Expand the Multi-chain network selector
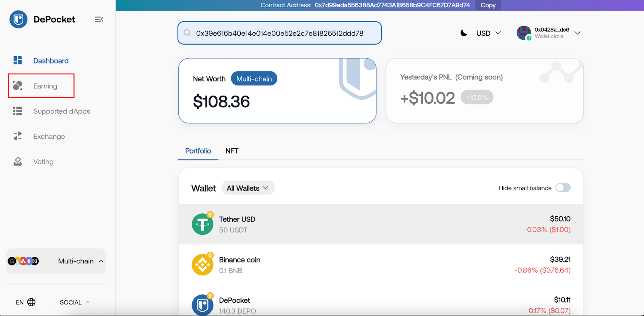Image resolution: width=644 pixels, height=316 pixels. point(56,261)
